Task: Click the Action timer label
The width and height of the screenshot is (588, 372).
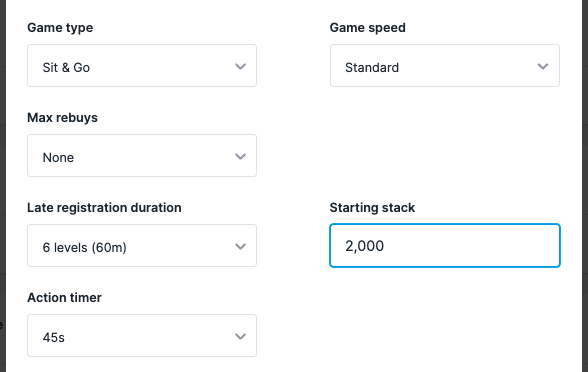Action: click(64, 298)
